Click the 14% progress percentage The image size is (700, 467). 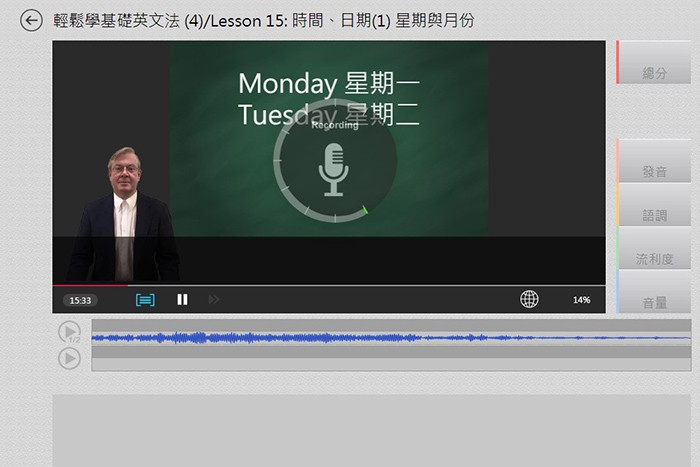pos(581,300)
